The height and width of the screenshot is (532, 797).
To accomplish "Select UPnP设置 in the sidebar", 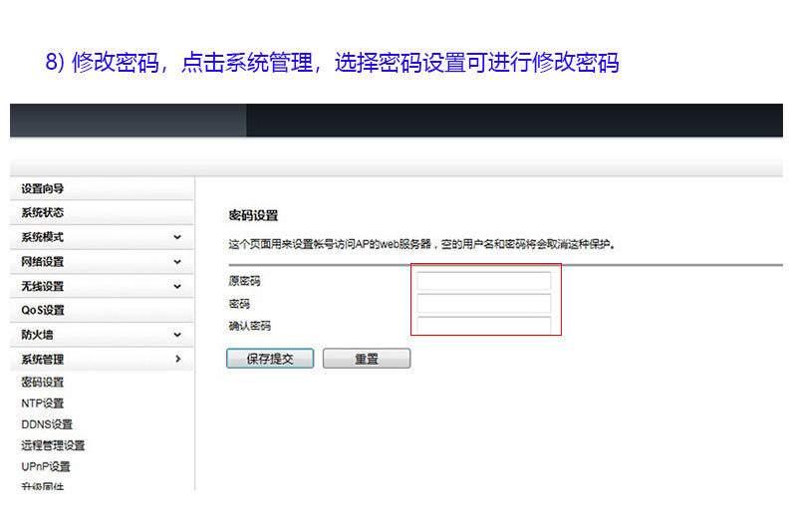I will 46,466.
